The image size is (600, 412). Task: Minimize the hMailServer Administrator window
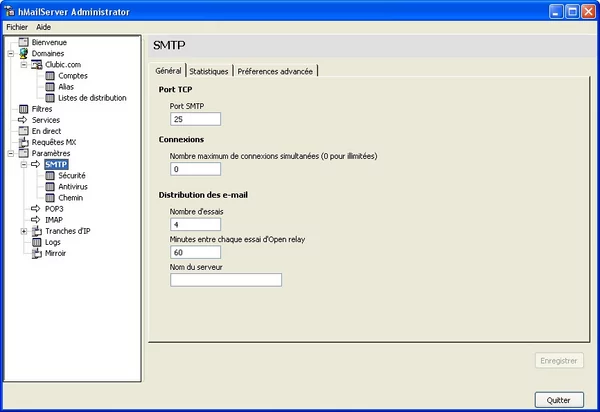pos(556,11)
